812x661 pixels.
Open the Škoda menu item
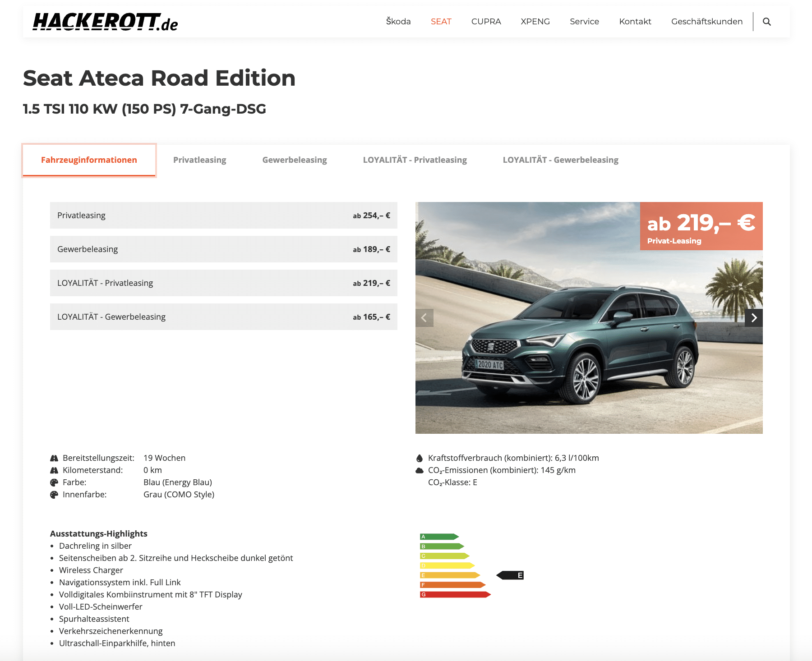click(x=398, y=22)
